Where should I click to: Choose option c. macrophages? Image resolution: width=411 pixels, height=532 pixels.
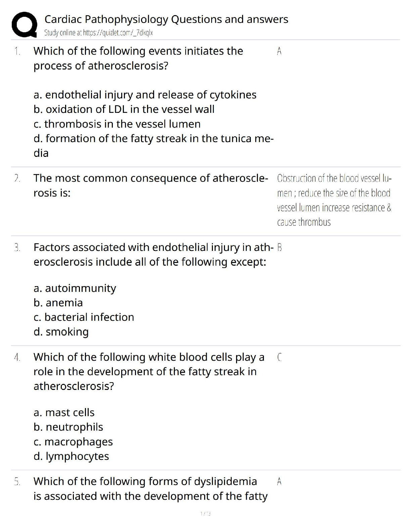pyautogui.click(x=73, y=442)
